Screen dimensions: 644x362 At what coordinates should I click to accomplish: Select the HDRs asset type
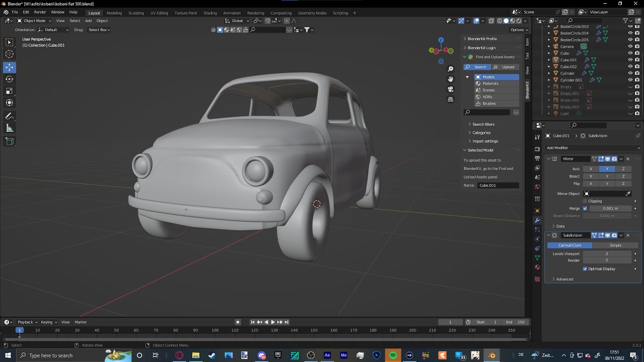(x=497, y=97)
